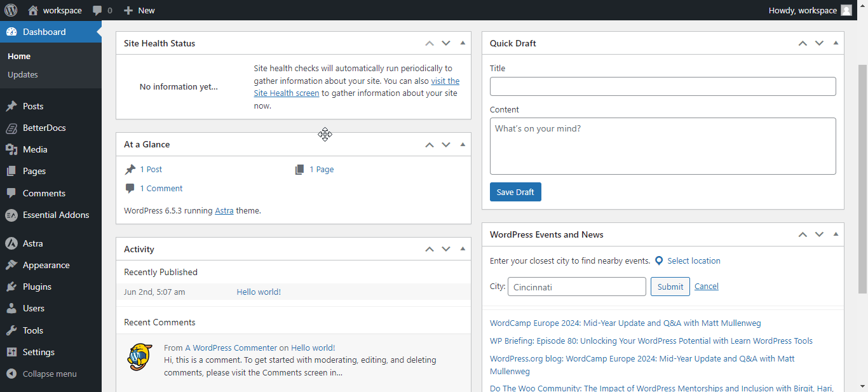Move Site Health Status down with its chevron
This screenshot has width=868, height=392.
(x=445, y=43)
